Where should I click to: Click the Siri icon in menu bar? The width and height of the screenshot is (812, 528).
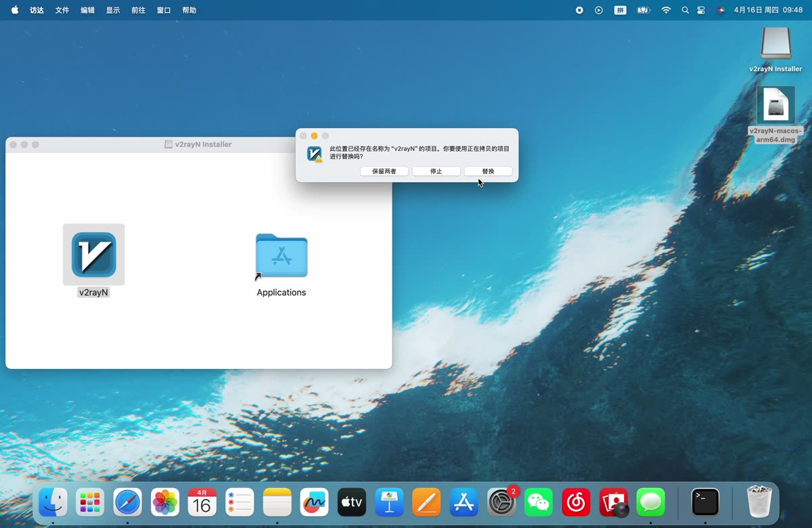pyautogui.click(x=720, y=10)
